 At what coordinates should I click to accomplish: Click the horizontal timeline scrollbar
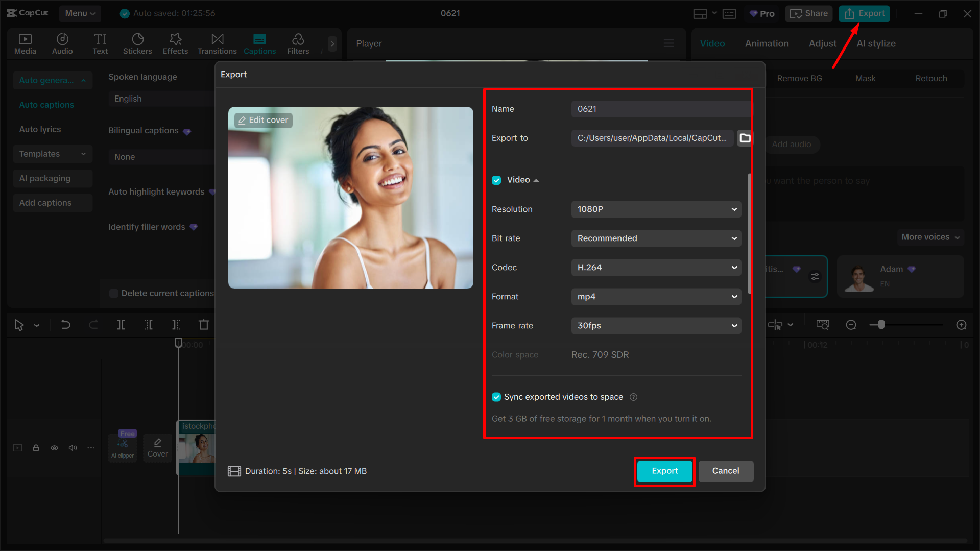pyautogui.click(x=535, y=540)
